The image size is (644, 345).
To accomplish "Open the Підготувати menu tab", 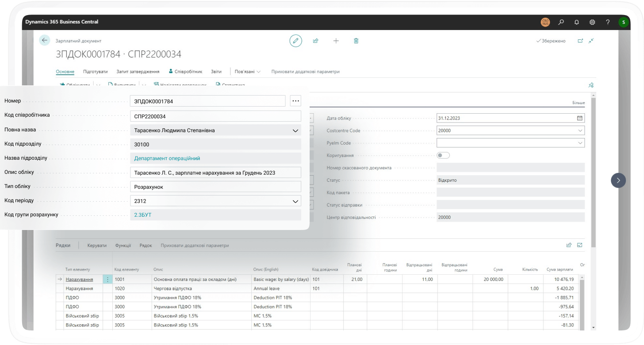I will pyautogui.click(x=95, y=72).
